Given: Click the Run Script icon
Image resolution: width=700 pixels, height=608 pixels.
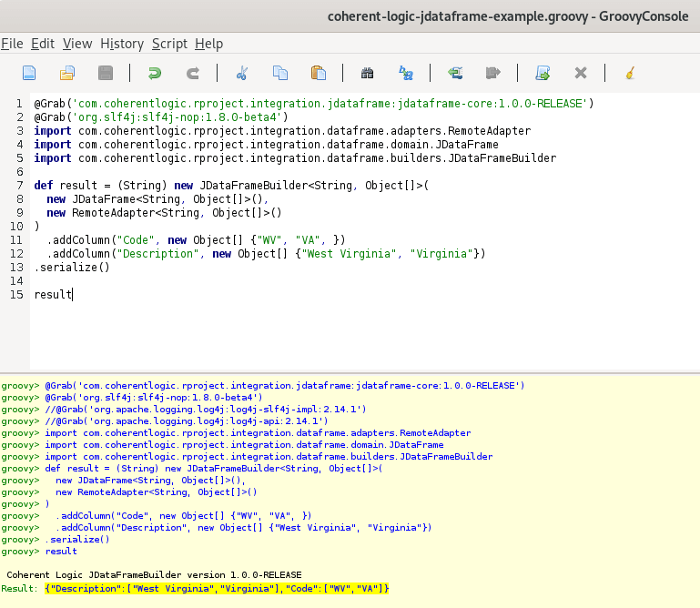Looking at the screenshot, I should [x=543, y=73].
